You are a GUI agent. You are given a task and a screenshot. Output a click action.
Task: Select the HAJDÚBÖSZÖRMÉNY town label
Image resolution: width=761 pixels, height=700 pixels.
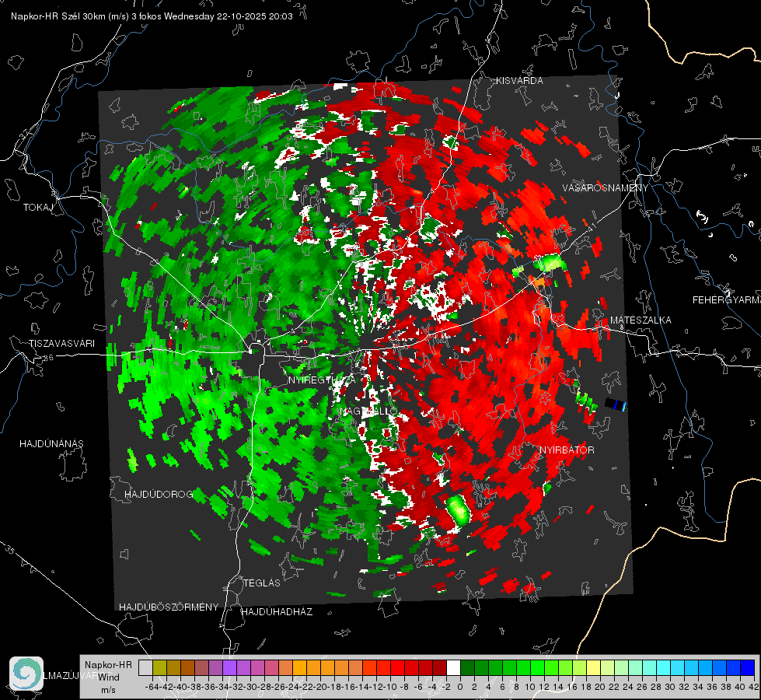(169, 607)
